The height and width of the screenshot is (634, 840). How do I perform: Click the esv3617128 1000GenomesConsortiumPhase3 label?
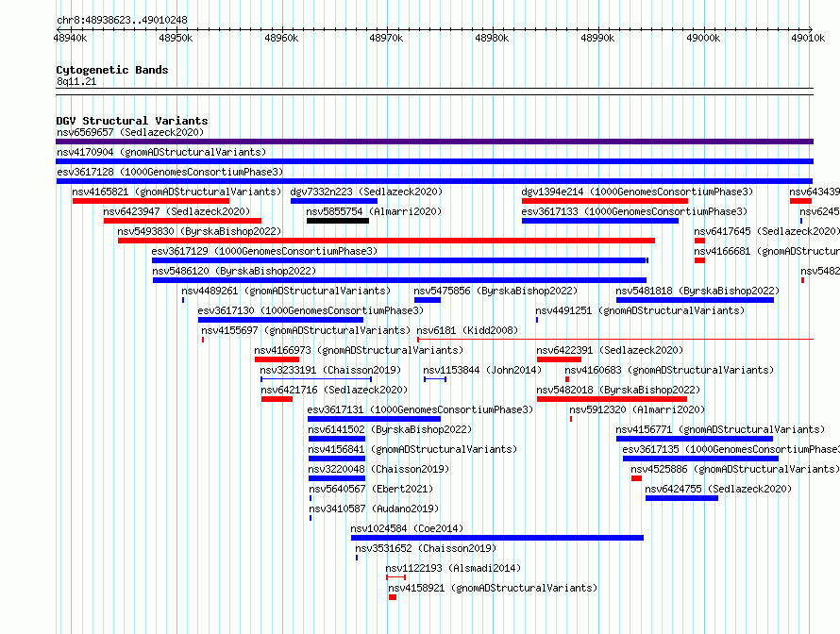[x=170, y=172]
